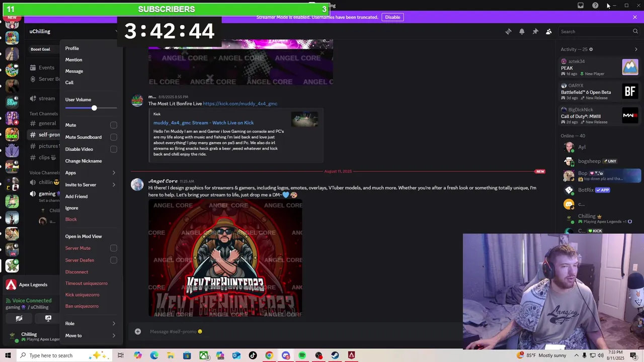The image size is (644, 362).
Task: Expand Invite to Server submenu
Action: [91, 185]
